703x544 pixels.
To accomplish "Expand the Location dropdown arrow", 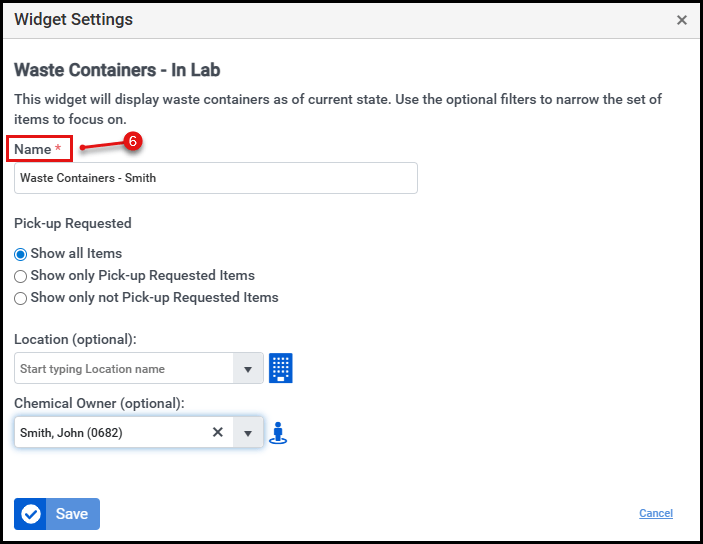I will 248,369.
